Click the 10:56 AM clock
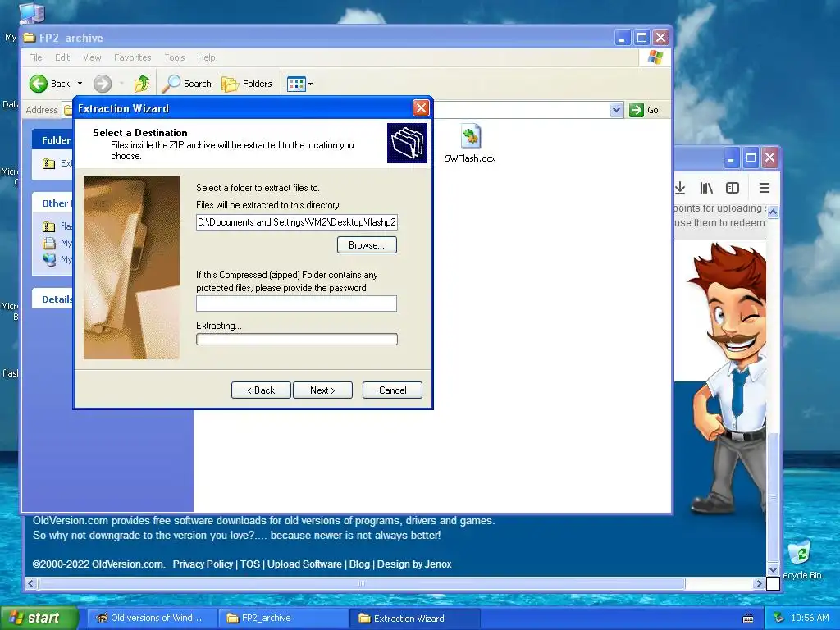Screen dimensions: 840x630 tap(810, 618)
